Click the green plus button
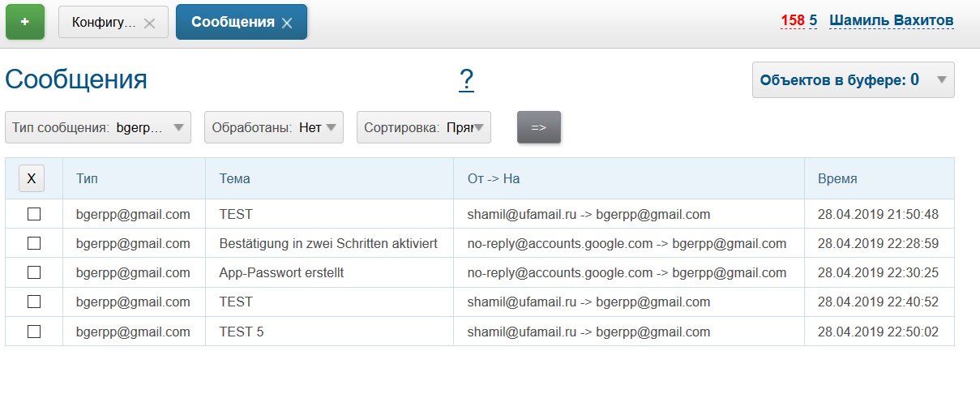This screenshot has width=980, height=398. 25,22
